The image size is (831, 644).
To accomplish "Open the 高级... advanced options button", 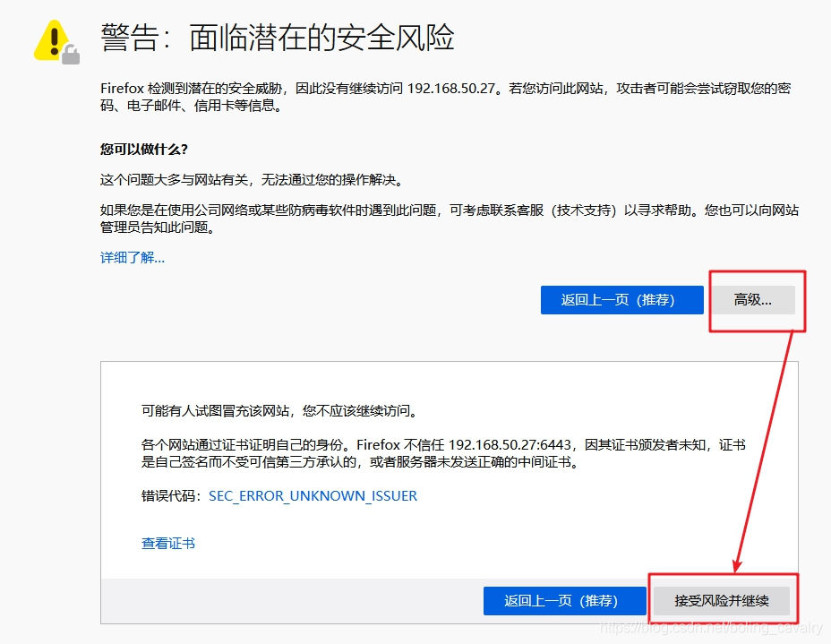I will [x=753, y=300].
